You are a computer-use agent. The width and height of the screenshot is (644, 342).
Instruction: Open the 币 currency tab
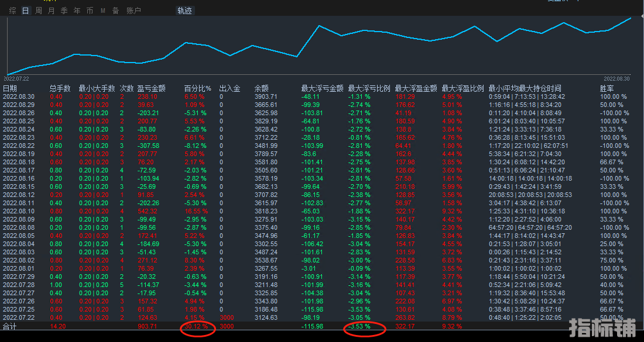tap(90, 11)
